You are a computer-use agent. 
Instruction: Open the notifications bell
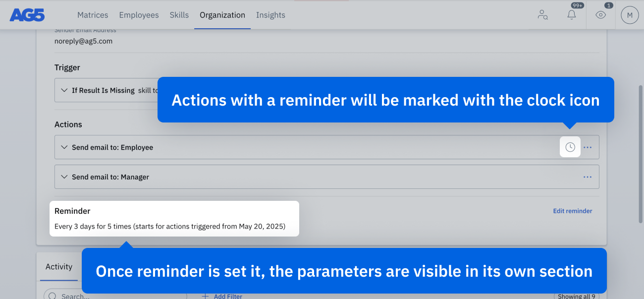click(x=572, y=15)
